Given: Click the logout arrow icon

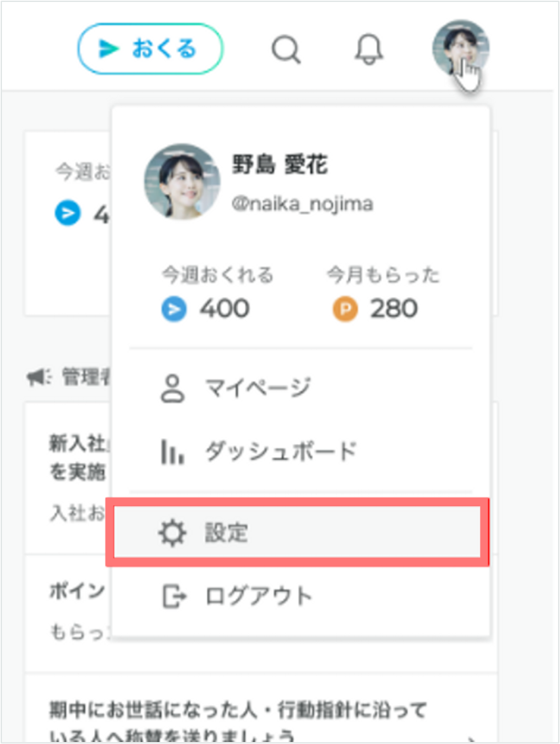Looking at the screenshot, I should pos(174,597).
